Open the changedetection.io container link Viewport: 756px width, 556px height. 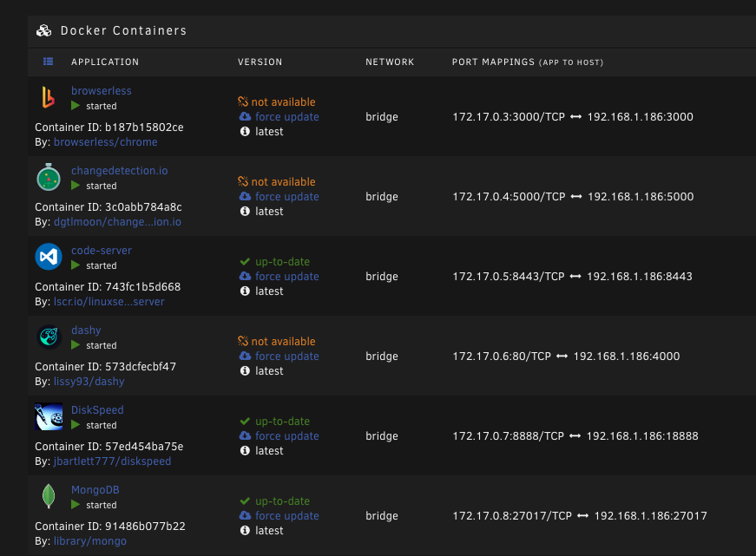pos(120,171)
